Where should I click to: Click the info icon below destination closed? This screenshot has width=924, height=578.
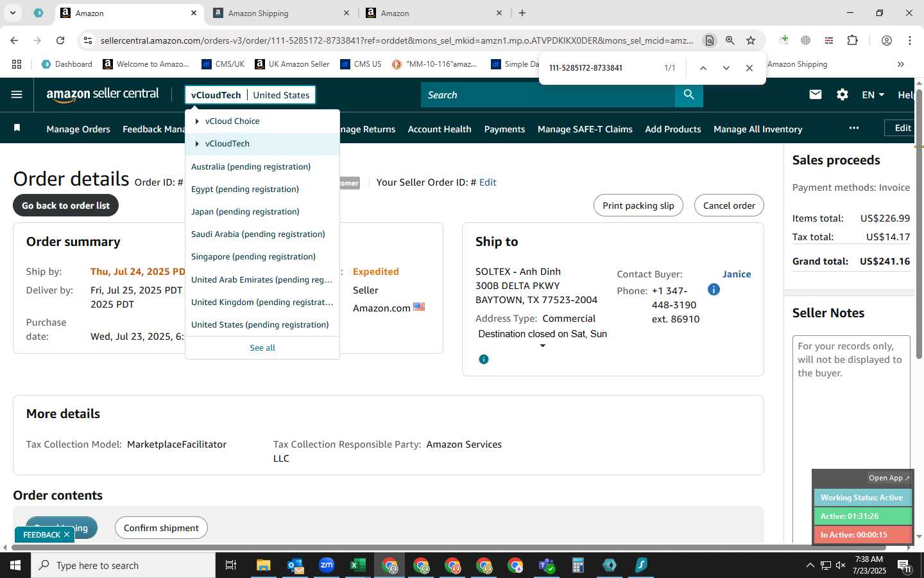point(484,359)
